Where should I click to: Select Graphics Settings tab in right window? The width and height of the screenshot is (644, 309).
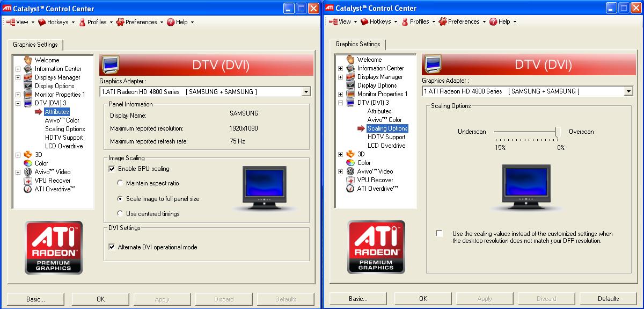[x=357, y=44]
